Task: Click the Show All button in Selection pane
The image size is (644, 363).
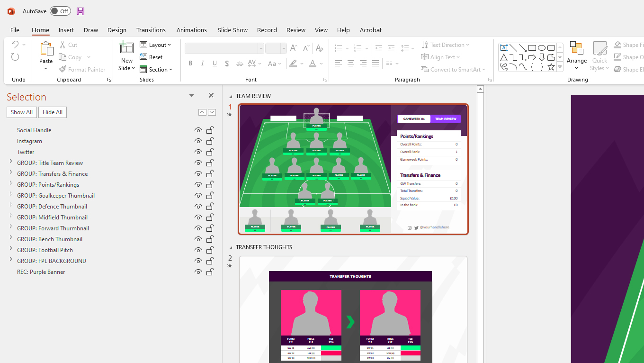Action: click(x=21, y=112)
